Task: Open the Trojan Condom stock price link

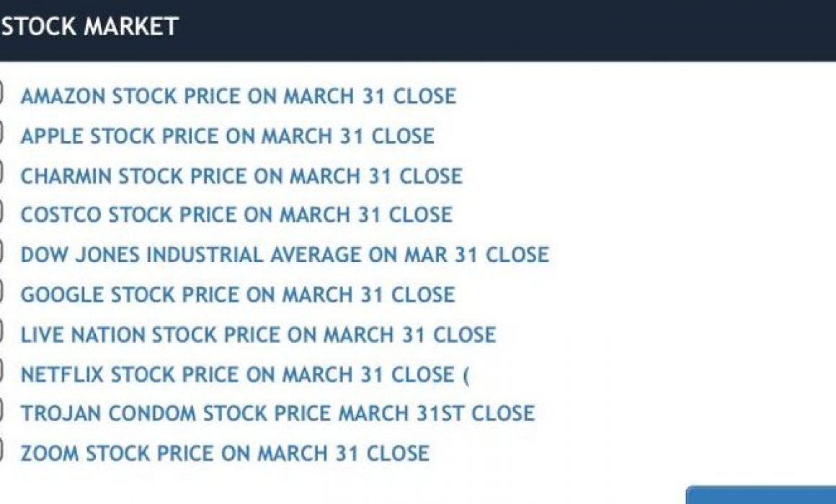Action: [x=277, y=413]
